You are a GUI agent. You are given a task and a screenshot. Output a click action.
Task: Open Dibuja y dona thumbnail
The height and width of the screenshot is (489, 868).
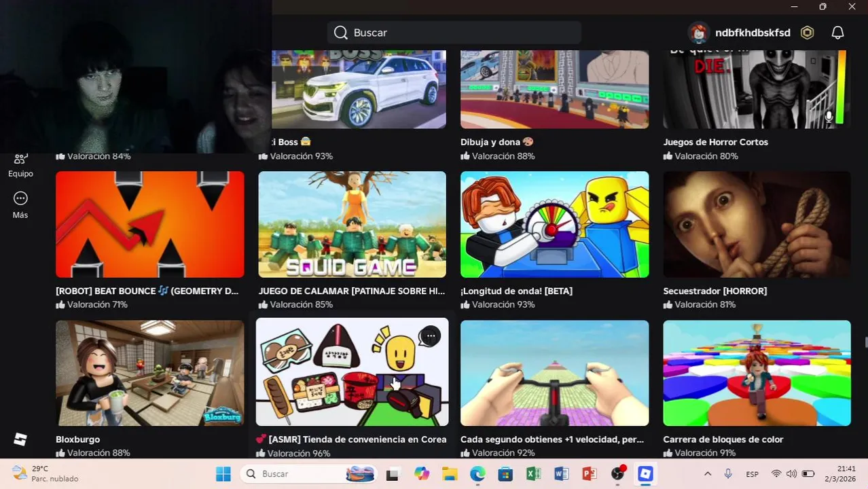pos(554,89)
